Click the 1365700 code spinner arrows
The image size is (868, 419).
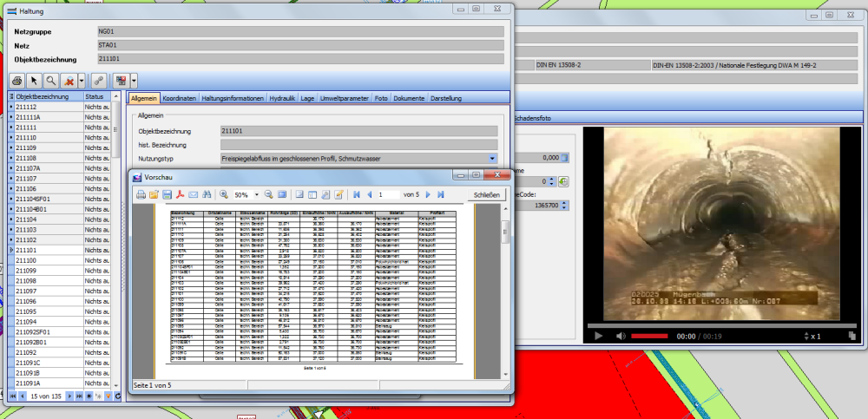tap(563, 206)
